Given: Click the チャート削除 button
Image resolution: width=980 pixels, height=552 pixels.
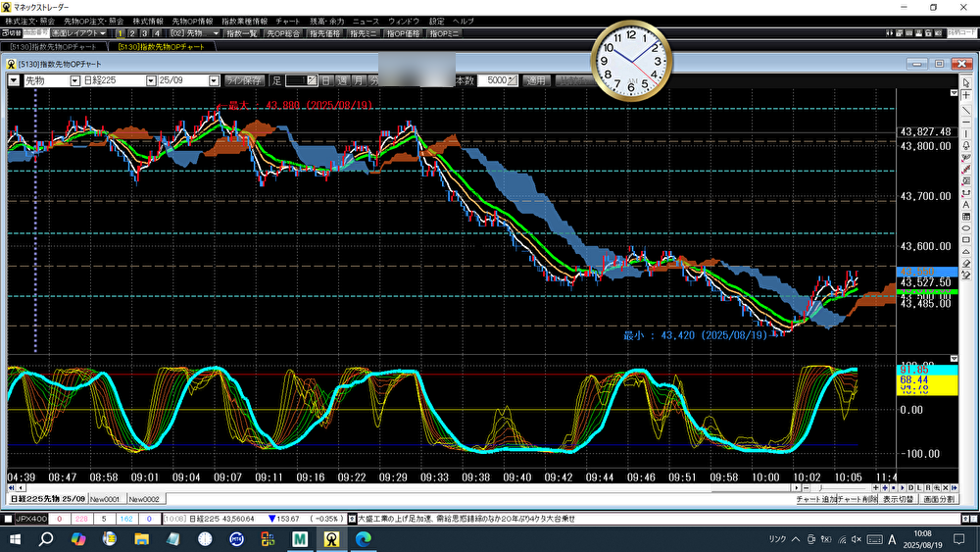Looking at the screenshot, I should (x=857, y=499).
